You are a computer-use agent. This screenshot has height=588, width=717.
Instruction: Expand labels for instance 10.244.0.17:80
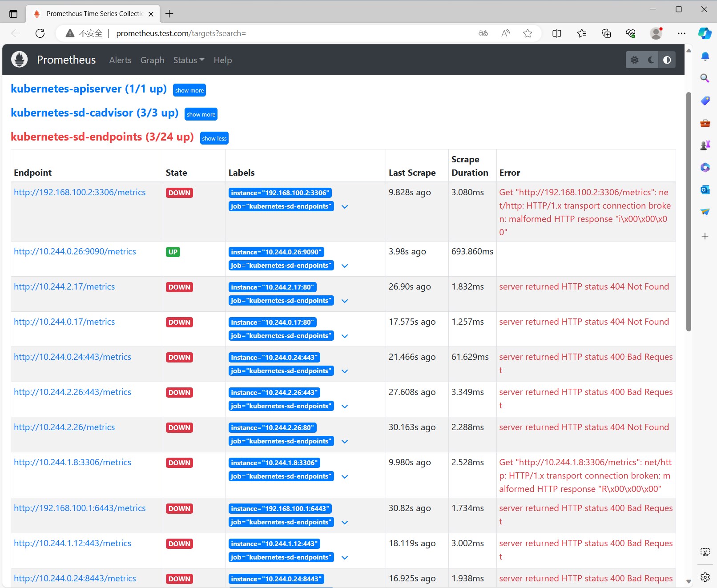(345, 336)
